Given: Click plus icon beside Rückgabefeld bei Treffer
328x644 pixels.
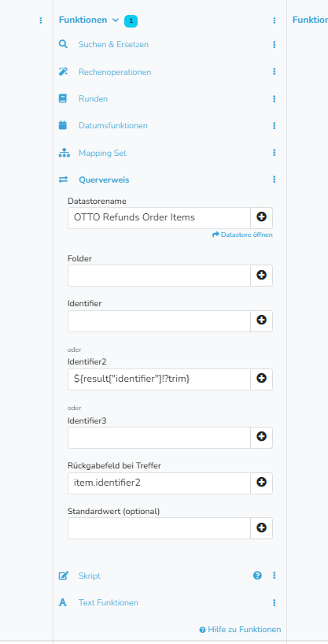Looking at the screenshot, I should tap(261, 483).
